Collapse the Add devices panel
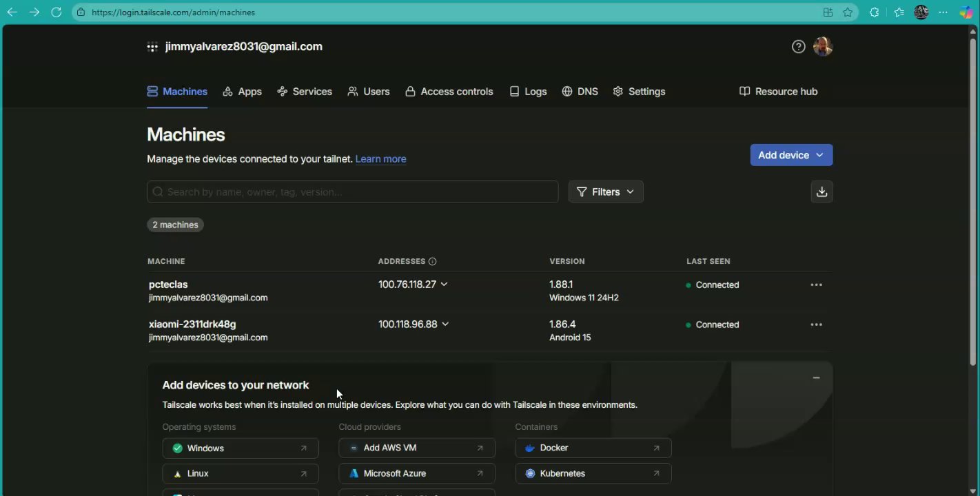The height and width of the screenshot is (496, 980). 816,378
